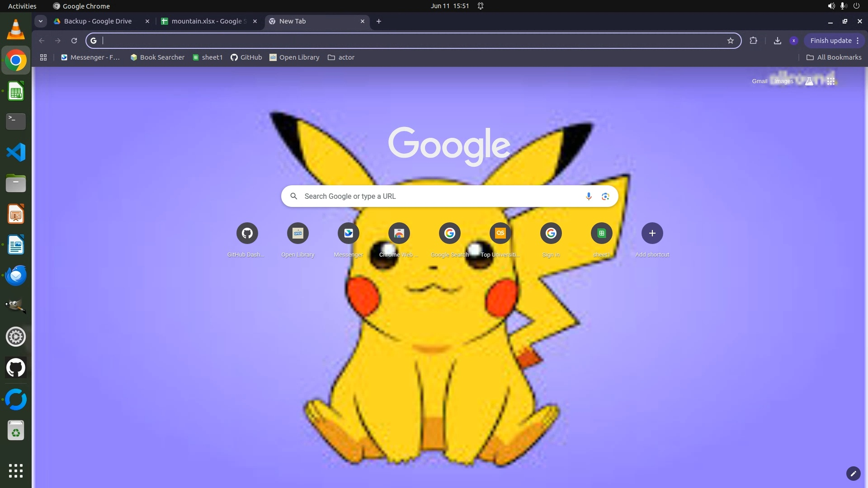This screenshot has width=868, height=488.
Task: Switch to mountain.xlsx Google Sheets tab
Action: pyautogui.click(x=208, y=21)
